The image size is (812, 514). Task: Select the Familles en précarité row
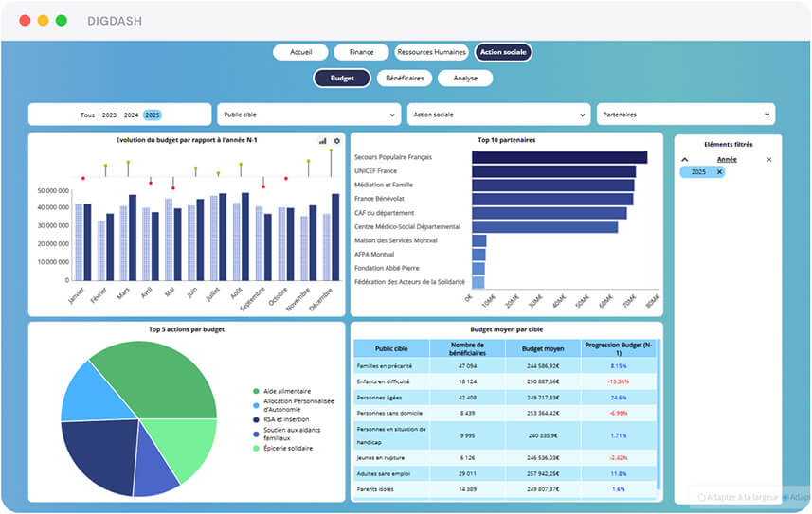pos(505,366)
